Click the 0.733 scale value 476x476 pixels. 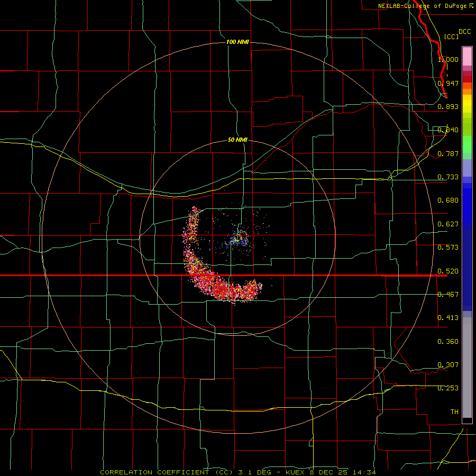click(x=448, y=177)
